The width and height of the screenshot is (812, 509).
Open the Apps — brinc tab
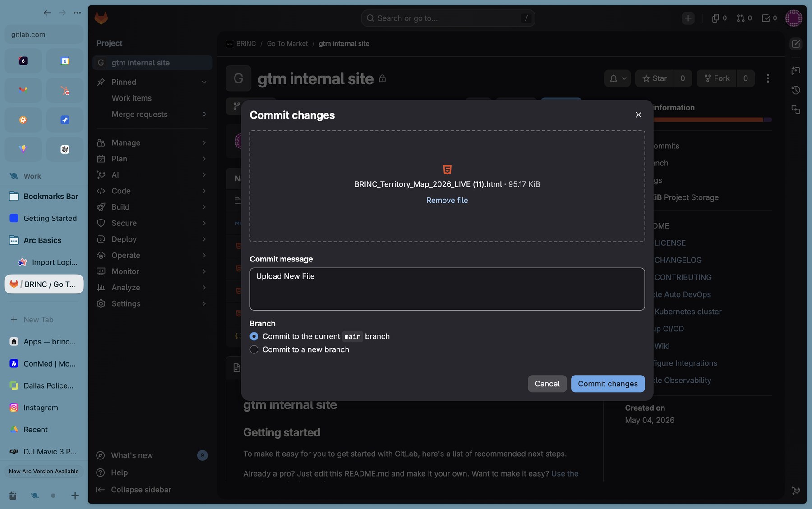(44, 341)
